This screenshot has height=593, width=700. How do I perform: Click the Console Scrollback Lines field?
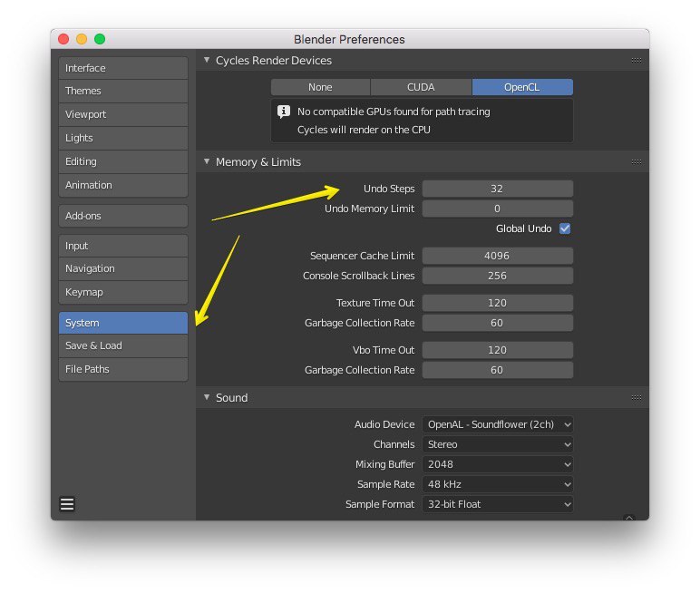pos(497,276)
